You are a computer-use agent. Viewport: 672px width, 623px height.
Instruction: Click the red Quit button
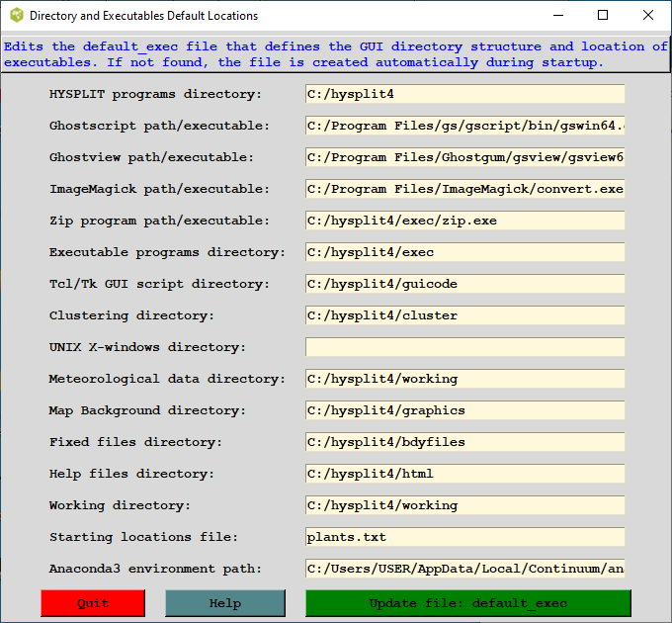point(93,603)
